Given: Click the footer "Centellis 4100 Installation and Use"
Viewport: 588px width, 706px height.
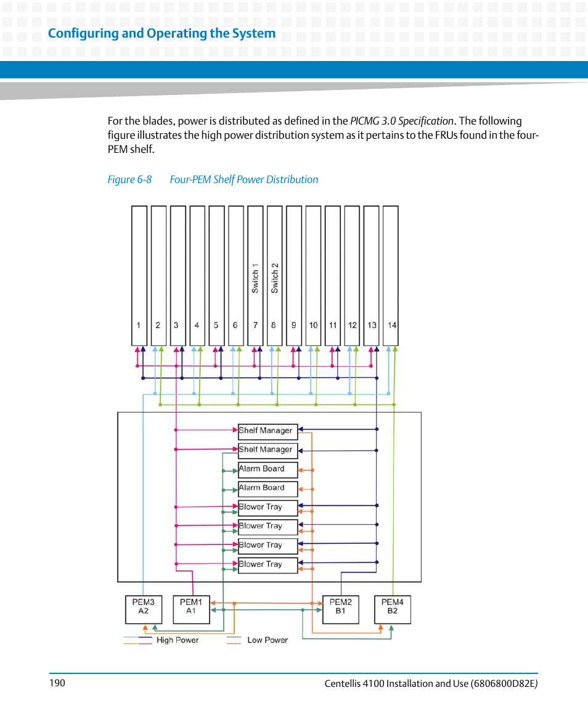Looking at the screenshot, I should 396,683.
